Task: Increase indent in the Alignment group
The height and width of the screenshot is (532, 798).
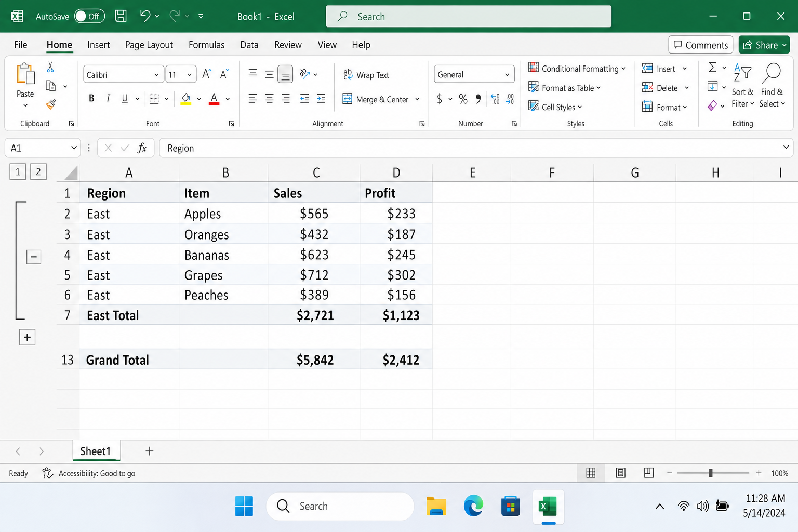Action: pyautogui.click(x=321, y=99)
